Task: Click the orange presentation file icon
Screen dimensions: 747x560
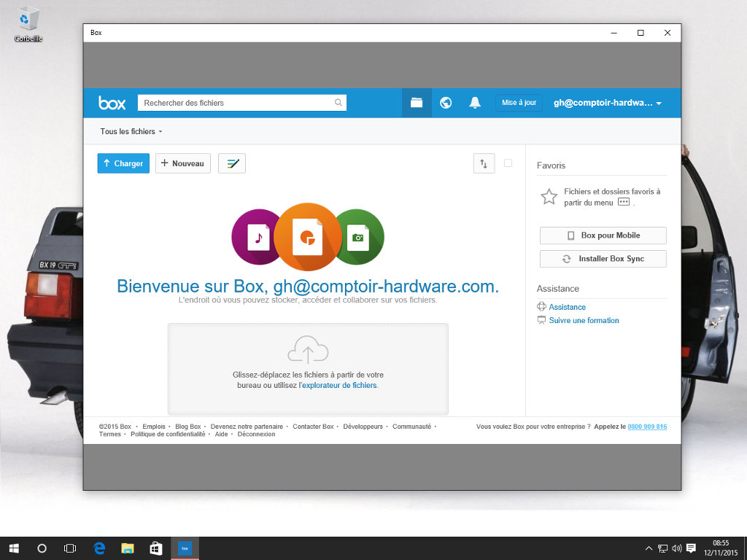Action: (x=308, y=237)
